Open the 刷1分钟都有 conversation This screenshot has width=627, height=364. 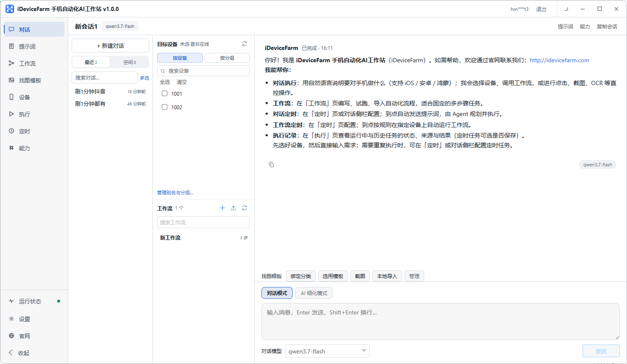110,104
